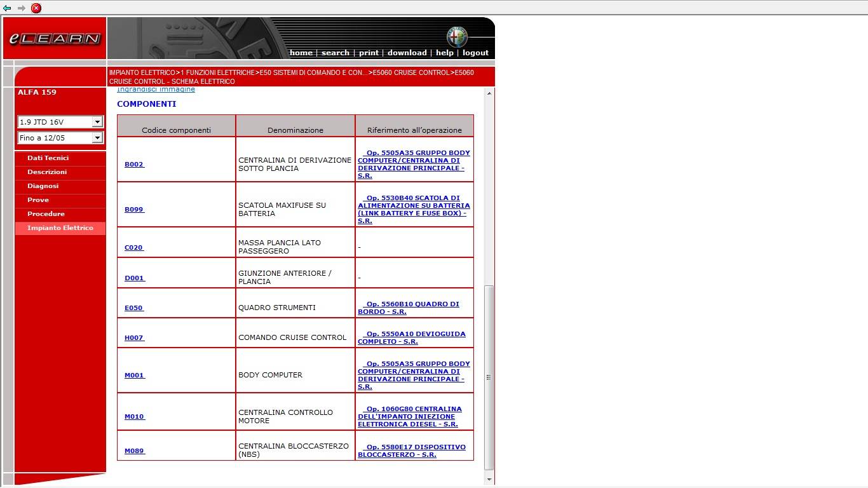Open the engine 1.9 JTD 16V dropdown
The image size is (868, 488).
click(60, 122)
